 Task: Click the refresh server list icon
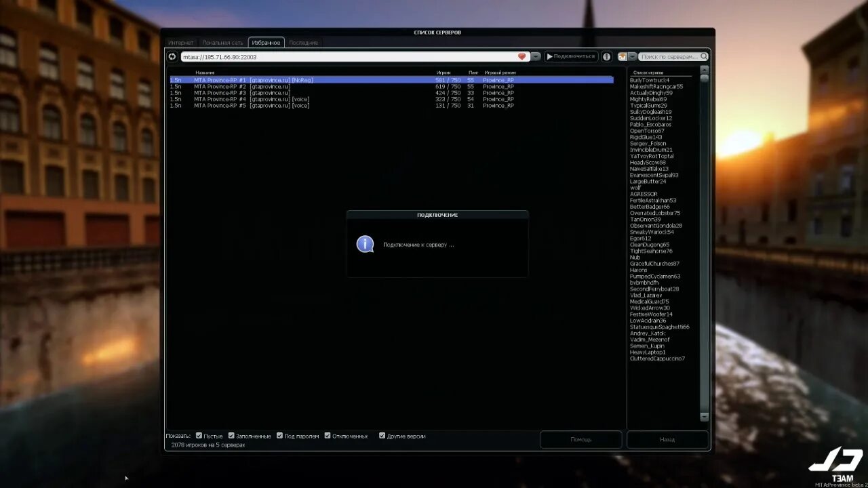point(172,57)
